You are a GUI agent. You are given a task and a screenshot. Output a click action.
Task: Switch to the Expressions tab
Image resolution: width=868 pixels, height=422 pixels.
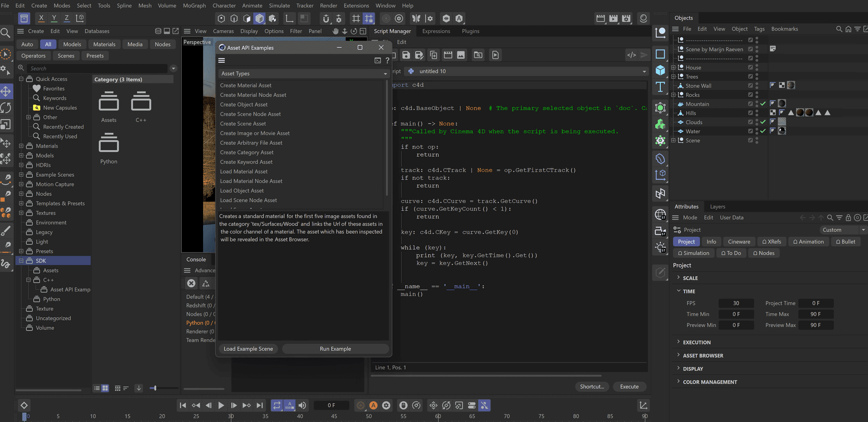tap(436, 31)
